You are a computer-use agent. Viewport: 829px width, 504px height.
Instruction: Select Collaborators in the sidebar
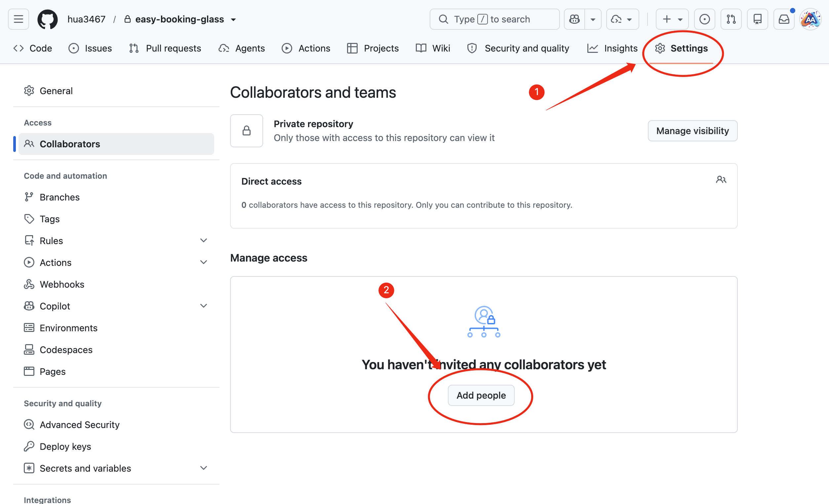116,144
